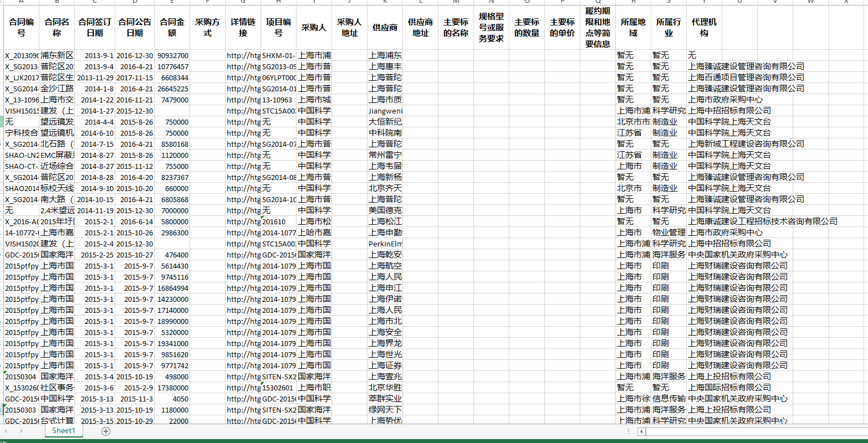Select the 所属行业 header cell

(x=669, y=28)
